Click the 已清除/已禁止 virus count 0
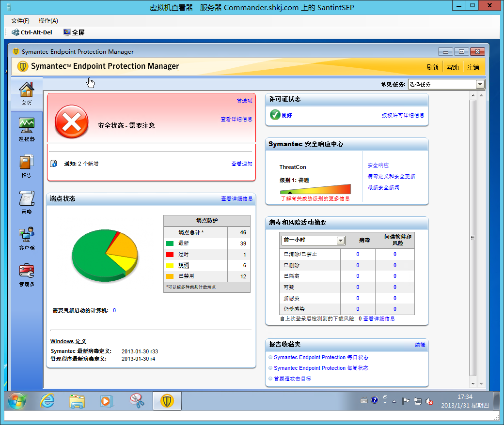This screenshot has width=504, height=425. click(358, 254)
